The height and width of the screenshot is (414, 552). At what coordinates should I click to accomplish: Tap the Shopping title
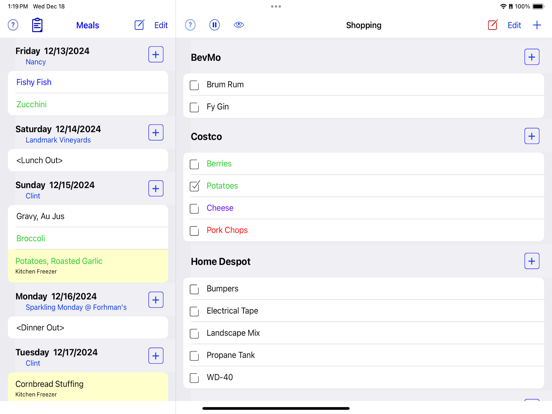coord(364,25)
